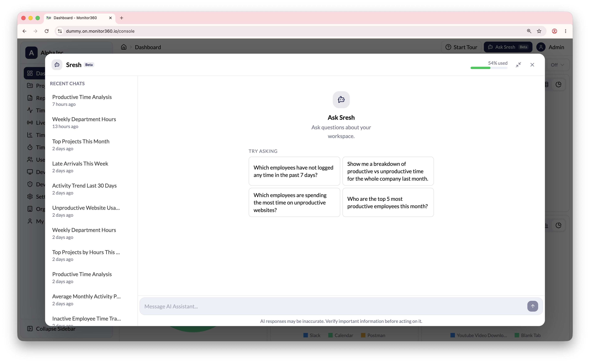Toggle Slack legend swatch in chart
The height and width of the screenshot is (364, 590).
pyautogui.click(x=305, y=335)
